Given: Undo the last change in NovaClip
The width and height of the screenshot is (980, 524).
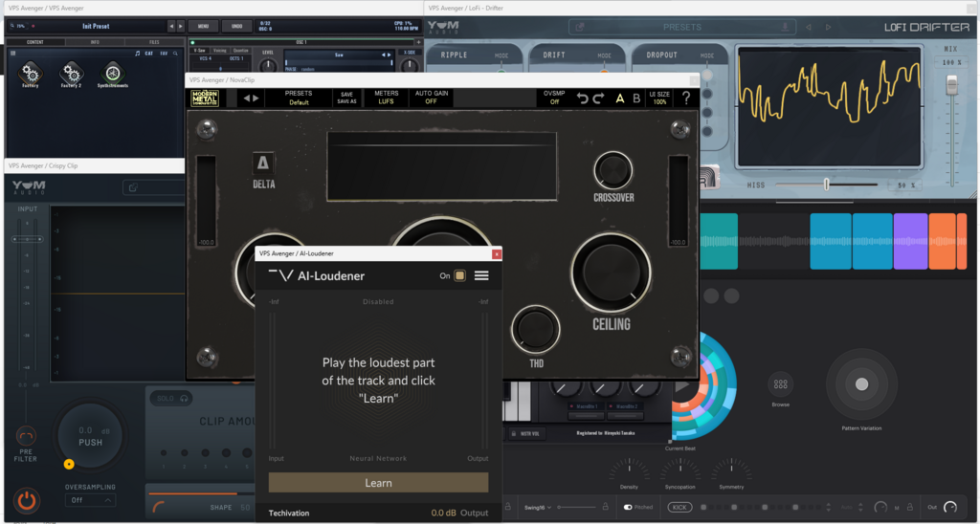Looking at the screenshot, I should point(583,98).
